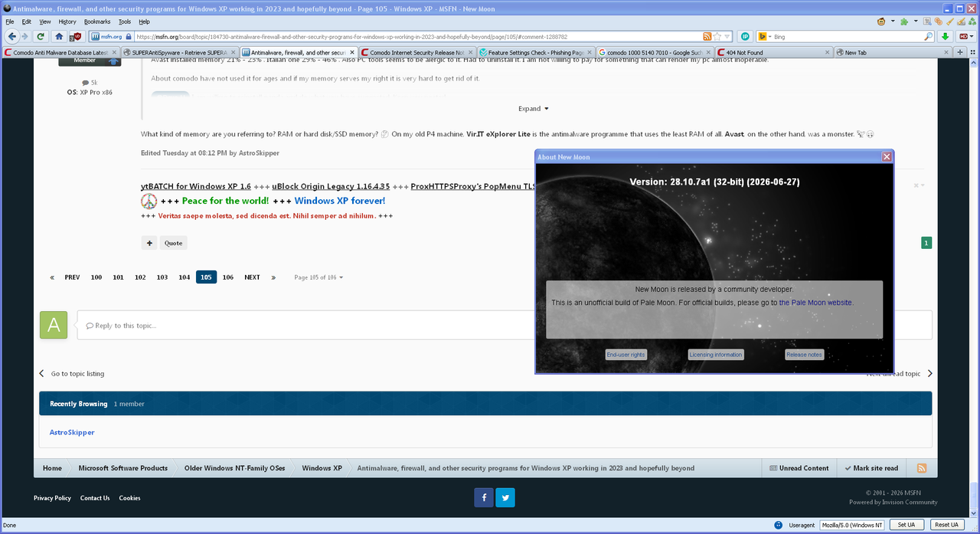
Task: Close the 404 Not Found tab
Action: tap(826, 53)
